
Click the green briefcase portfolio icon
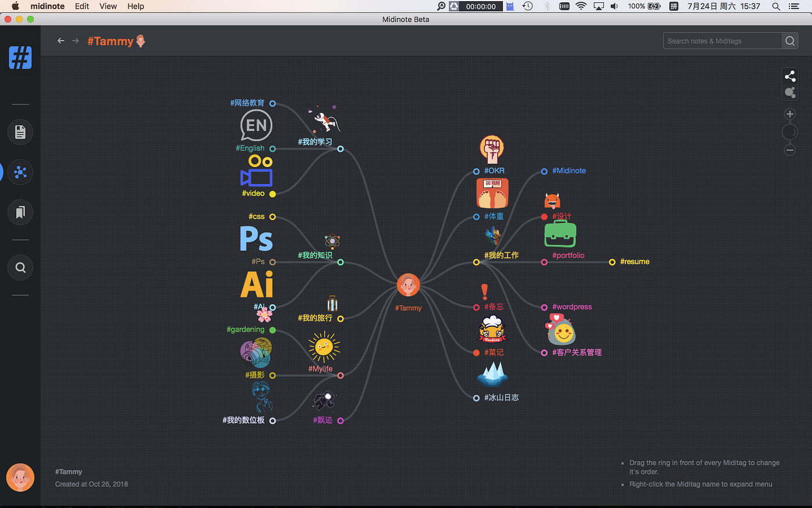pos(560,234)
